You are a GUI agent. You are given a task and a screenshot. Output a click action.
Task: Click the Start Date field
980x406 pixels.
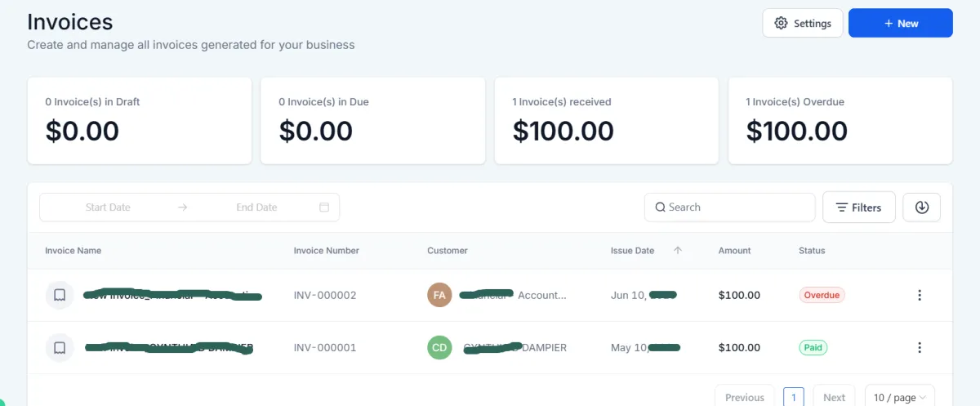click(108, 207)
